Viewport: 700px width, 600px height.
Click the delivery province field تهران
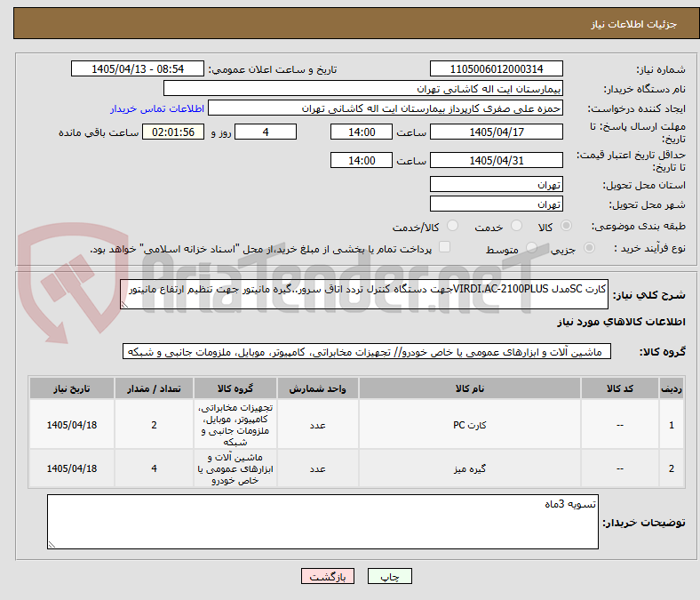coord(496,184)
